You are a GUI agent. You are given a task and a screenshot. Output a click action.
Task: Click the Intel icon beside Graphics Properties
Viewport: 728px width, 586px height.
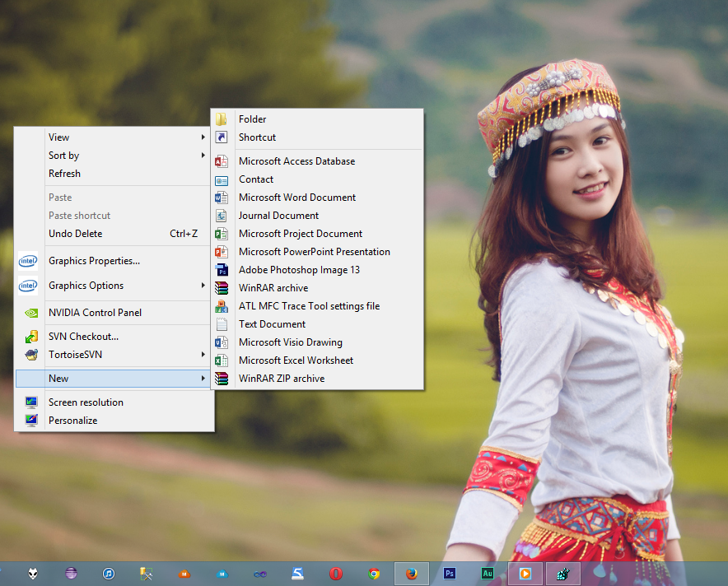point(28,261)
